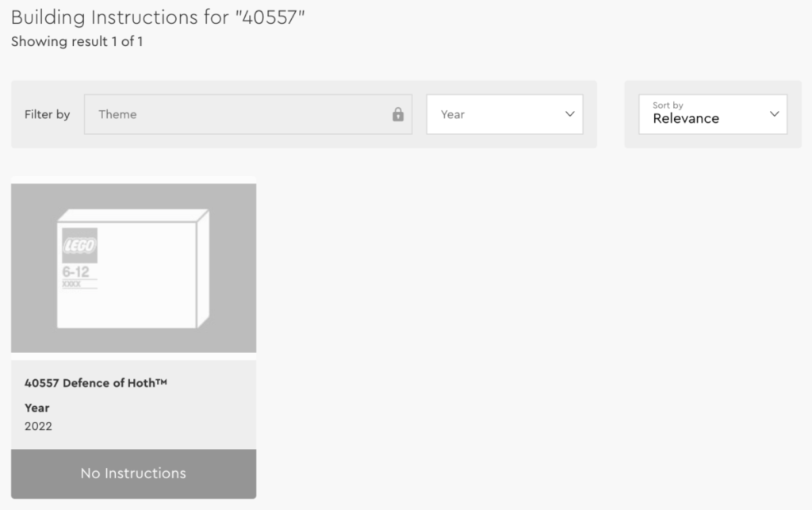Click the No Instructions button
Image resolution: width=812 pixels, height=510 pixels.
point(133,474)
